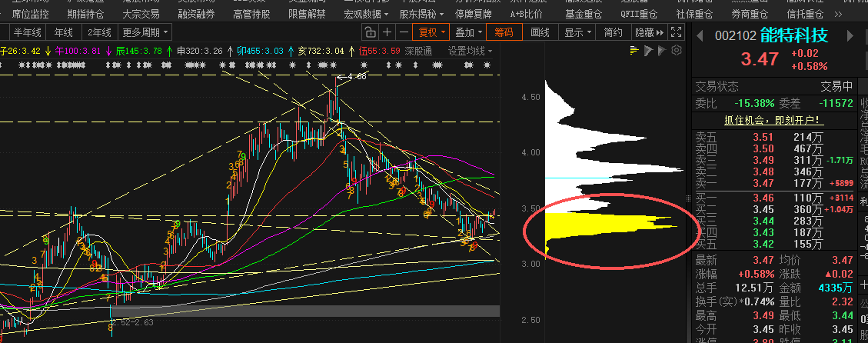Image resolution: width=868 pixels, height=343 pixels.
Task: Open 席位监控 menu item
Action: (30, 14)
